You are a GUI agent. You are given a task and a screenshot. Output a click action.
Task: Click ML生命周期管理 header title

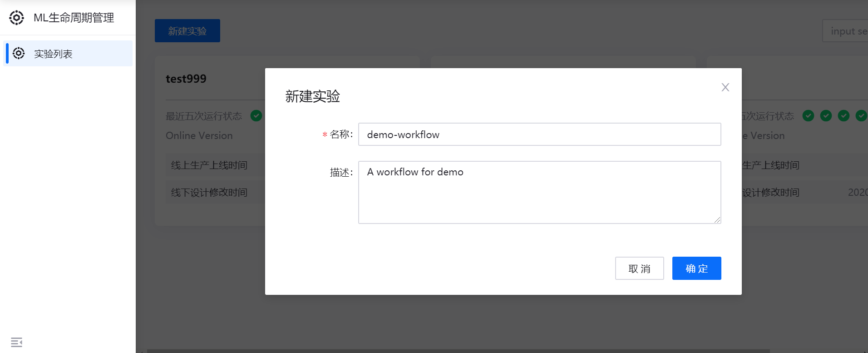tap(74, 18)
